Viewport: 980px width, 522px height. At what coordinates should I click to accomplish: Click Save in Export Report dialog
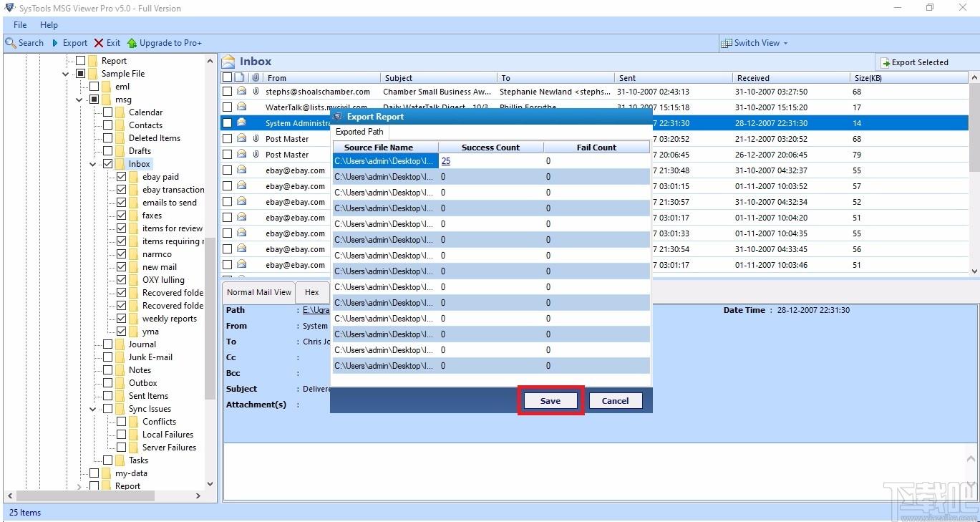(x=550, y=401)
